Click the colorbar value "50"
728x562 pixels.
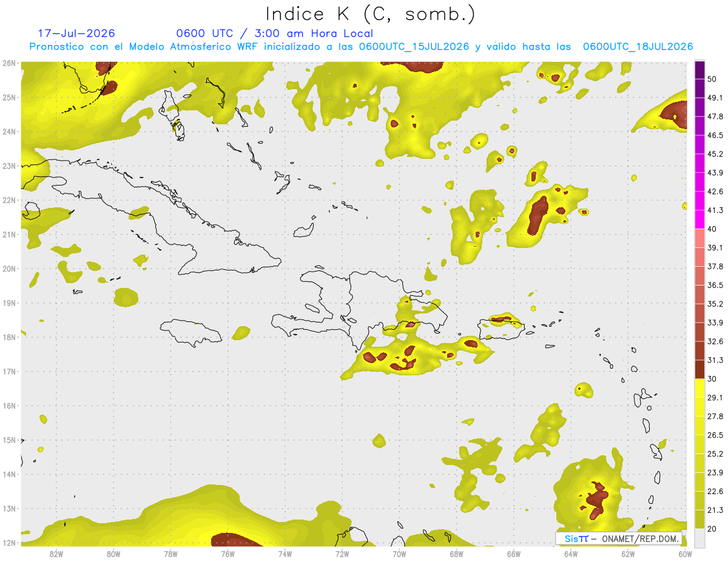(712, 79)
